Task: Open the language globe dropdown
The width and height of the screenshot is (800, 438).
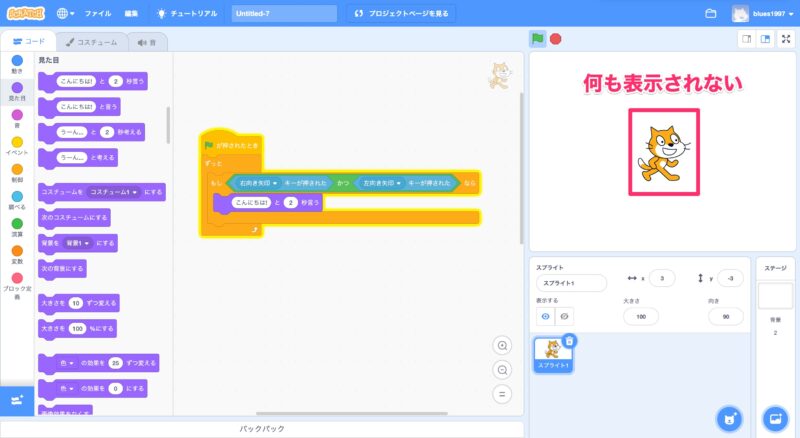Action: click(x=66, y=14)
